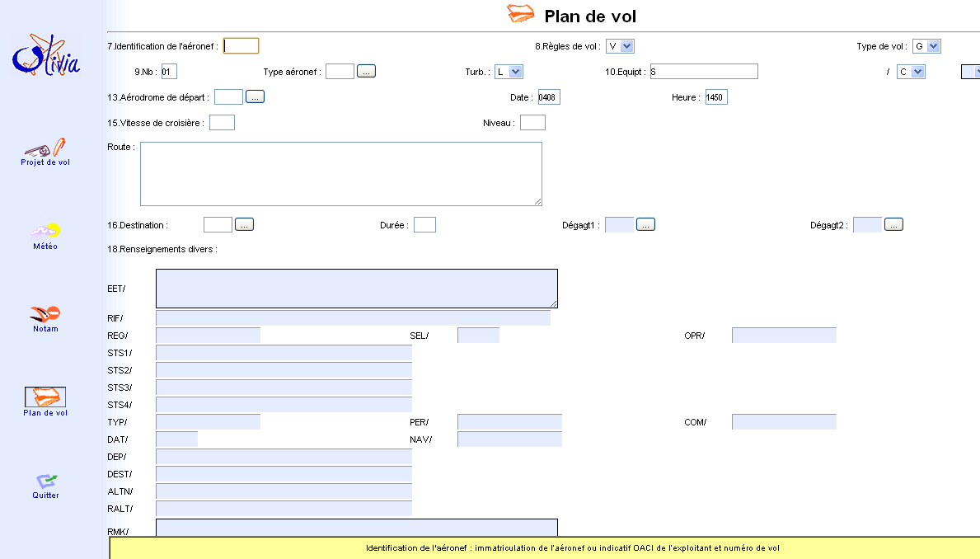Expand the Turb. wake turbulence dropdown
This screenshot has width=980, height=559.
coord(508,72)
